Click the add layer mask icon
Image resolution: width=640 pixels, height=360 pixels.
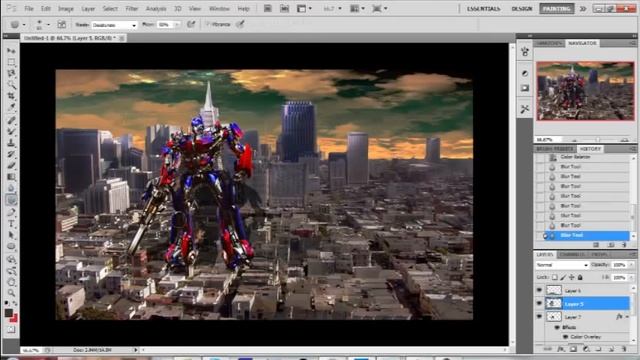click(573, 349)
